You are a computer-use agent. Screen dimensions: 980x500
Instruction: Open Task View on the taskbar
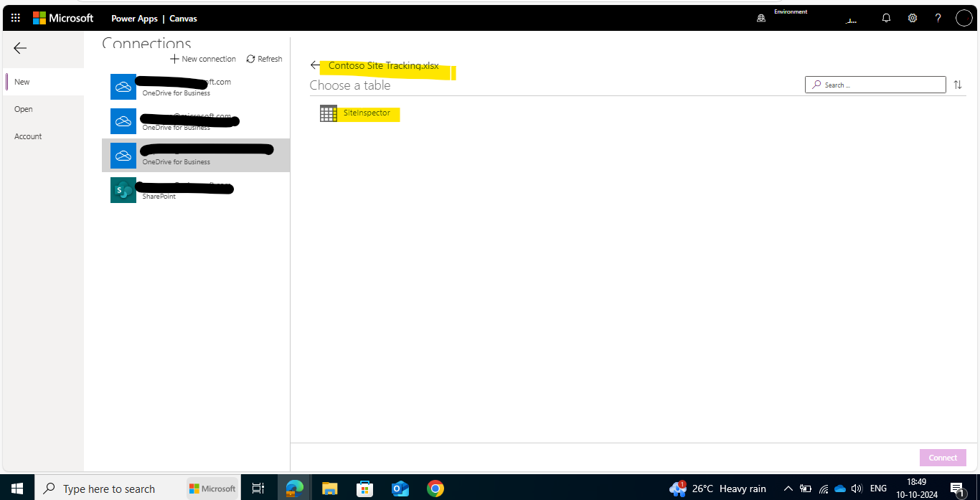258,489
